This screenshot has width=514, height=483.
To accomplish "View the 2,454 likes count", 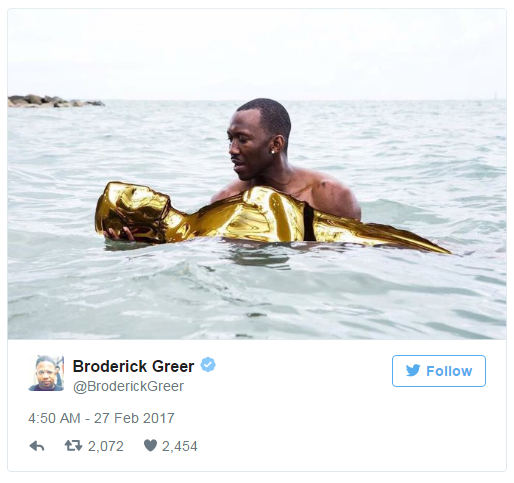I will [180, 446].
